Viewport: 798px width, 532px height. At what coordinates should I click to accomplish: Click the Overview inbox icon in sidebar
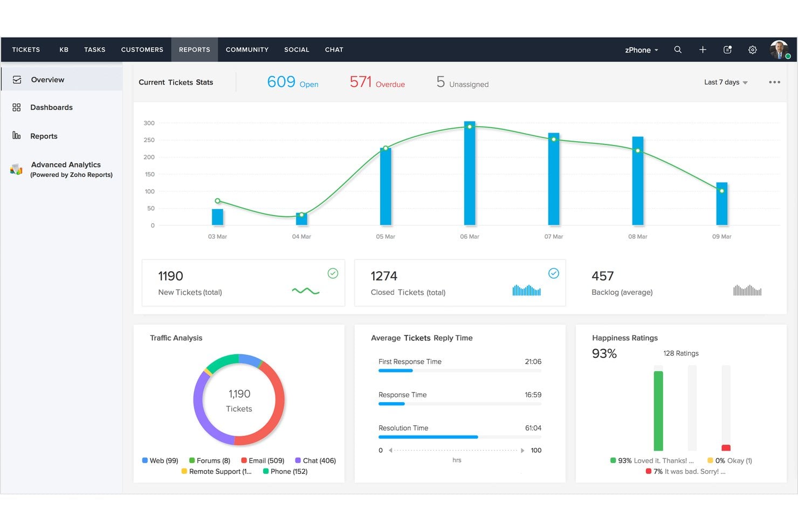[x=17, y=80]
